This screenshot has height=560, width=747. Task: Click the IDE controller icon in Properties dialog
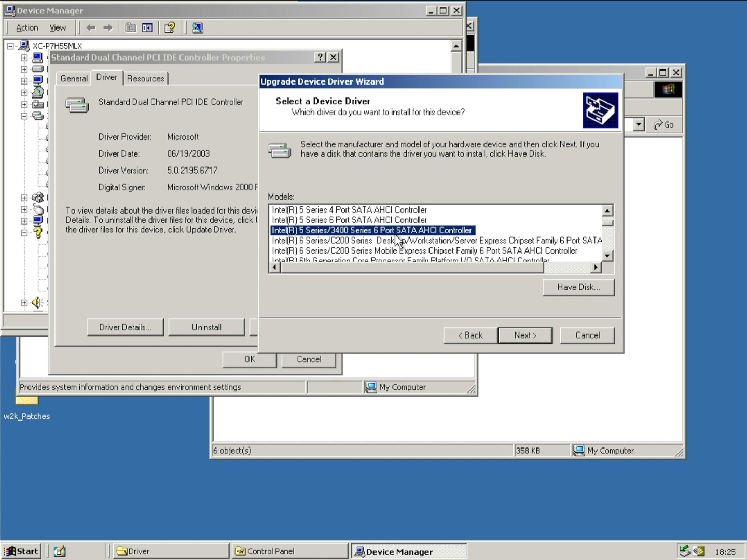click(77, 105)
